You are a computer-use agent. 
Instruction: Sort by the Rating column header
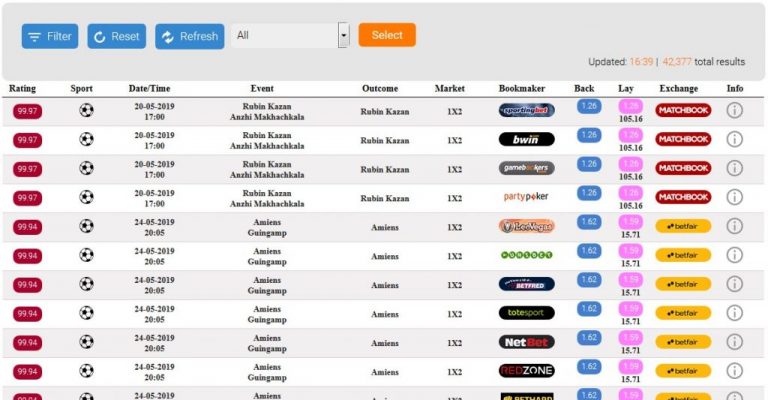pos(22,89)
